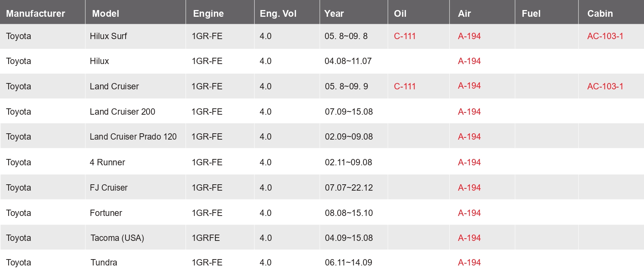This screenshot has height=277, width=644.
Task: Open A-194 link for Land Cruiser Prado 120
Action: tap(469, 137)
